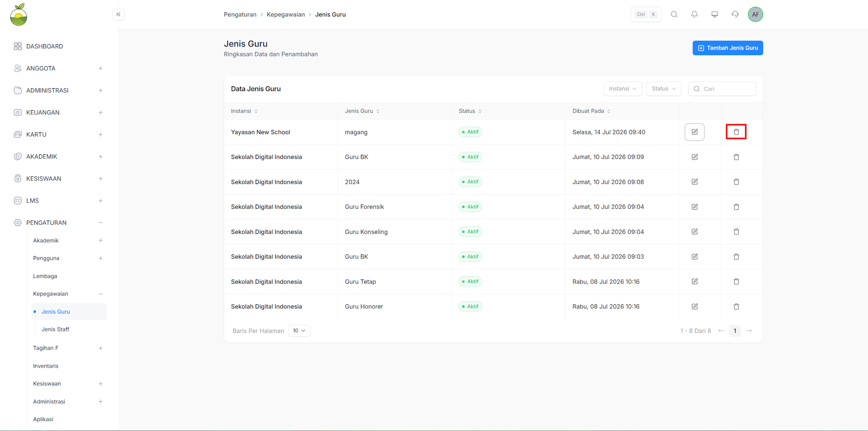The width and height of the screenshot is (868, 431).
Task: Expand the Tagihan F submenu
Action: (100, 348)
